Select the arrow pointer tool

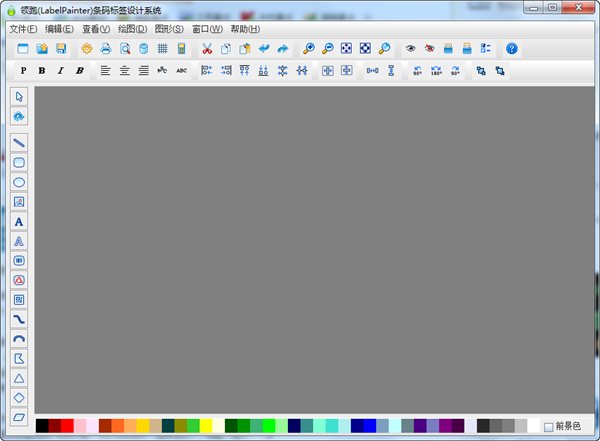point(19,96)
